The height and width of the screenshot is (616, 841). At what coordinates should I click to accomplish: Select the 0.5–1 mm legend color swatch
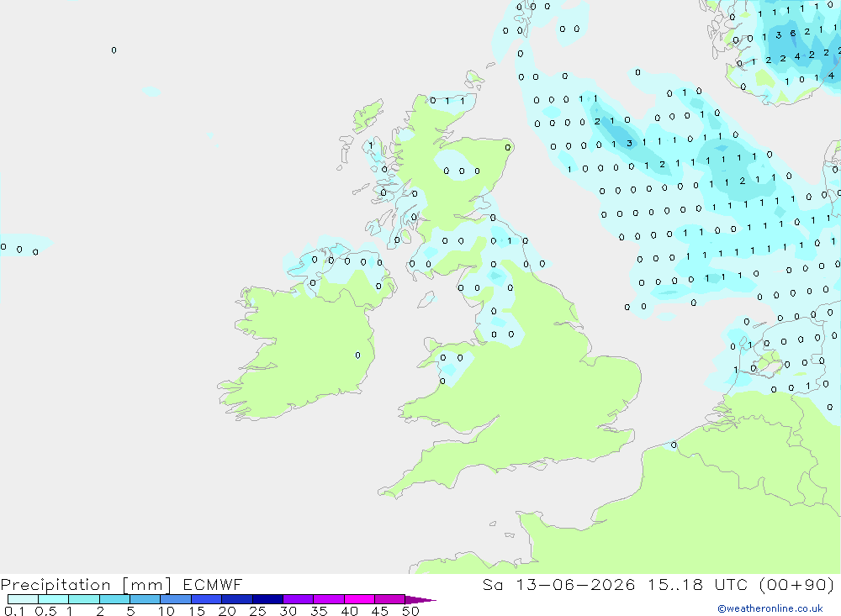54,599
